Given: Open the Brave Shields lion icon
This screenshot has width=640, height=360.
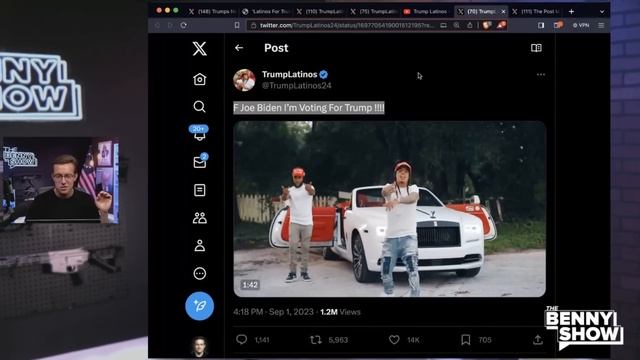Looking at the screenshot, I should pyautogui.click(x=487, y=25).
